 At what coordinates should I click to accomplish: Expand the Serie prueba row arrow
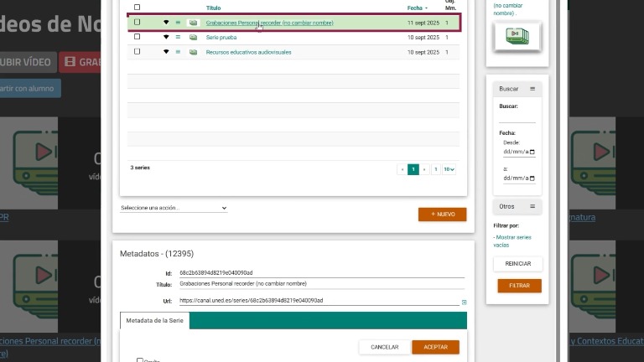pos(166,38)
